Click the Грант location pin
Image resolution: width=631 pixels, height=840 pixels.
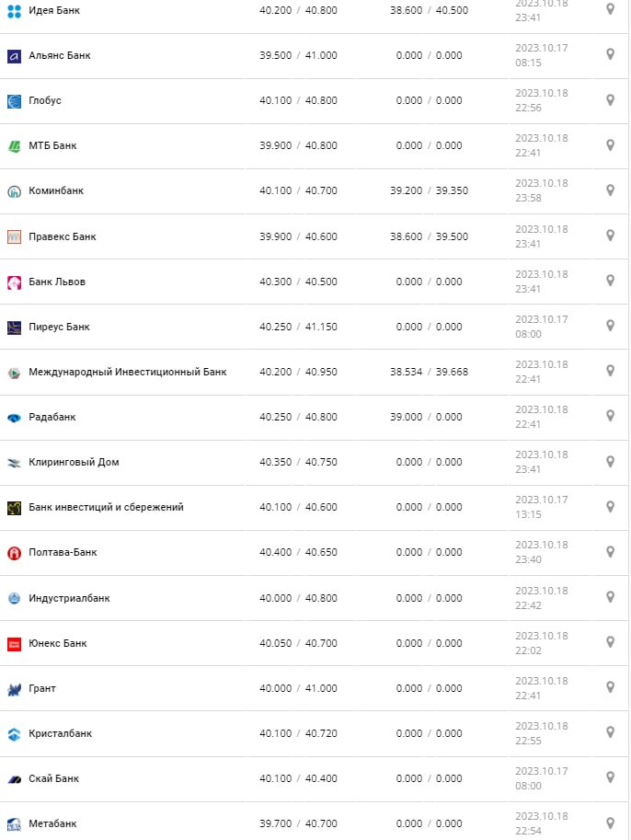point(610,687)
